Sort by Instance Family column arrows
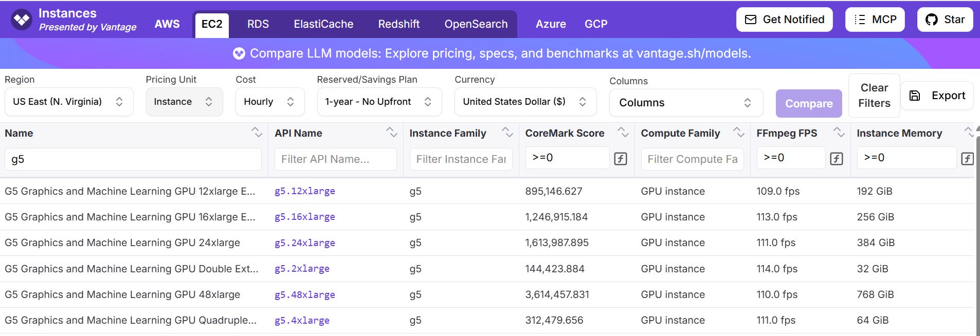 click(507, 133)
